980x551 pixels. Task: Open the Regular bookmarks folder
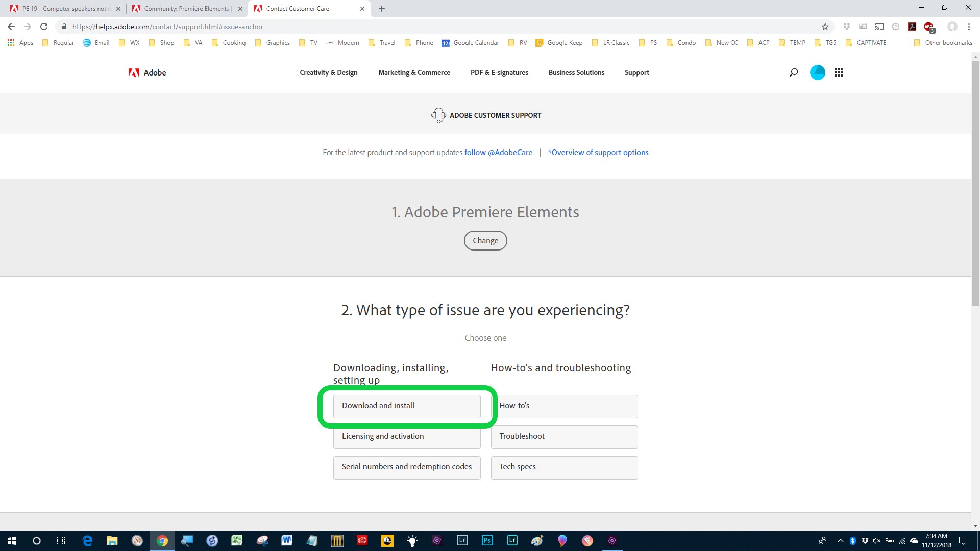[x=58, y=43]
